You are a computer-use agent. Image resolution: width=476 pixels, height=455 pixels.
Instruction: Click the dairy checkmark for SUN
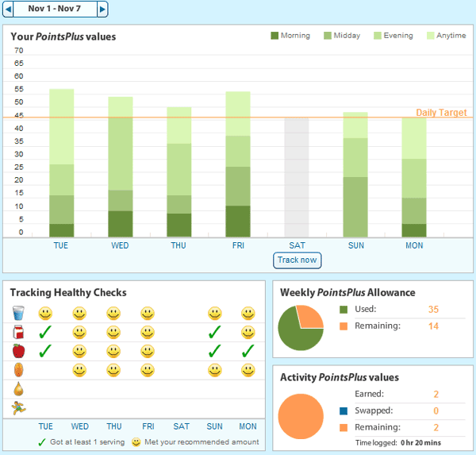click(215, 332)
